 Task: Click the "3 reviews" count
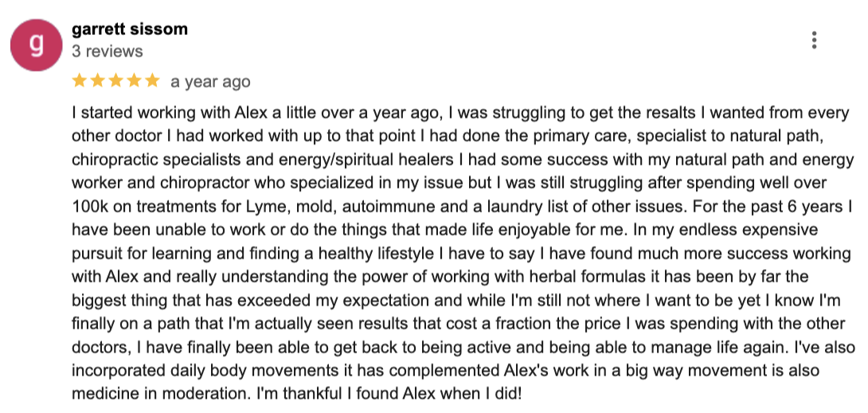coord(108,52)
